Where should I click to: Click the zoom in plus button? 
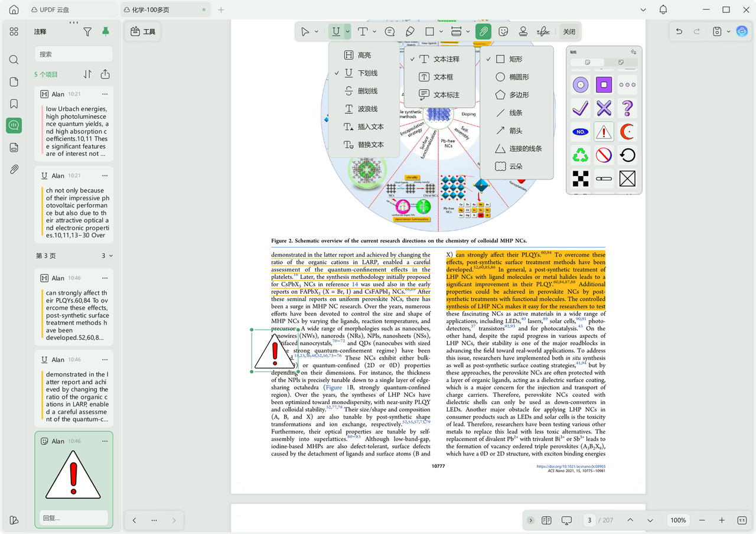[x=722, y=520]
